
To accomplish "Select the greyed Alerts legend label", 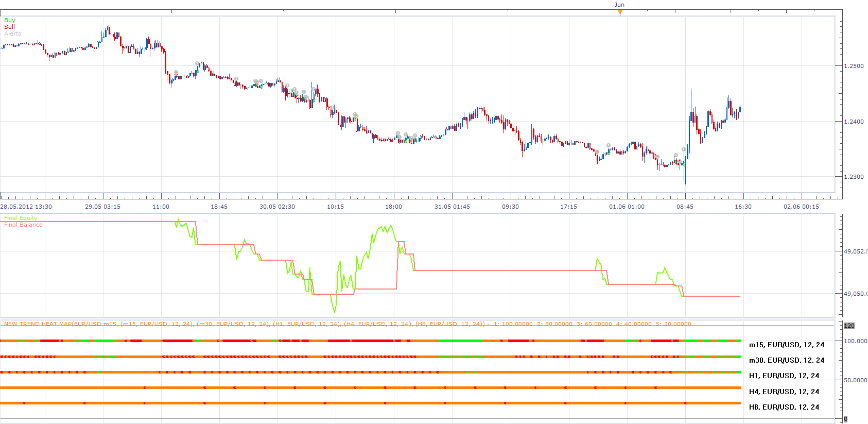I will (13, 33).
